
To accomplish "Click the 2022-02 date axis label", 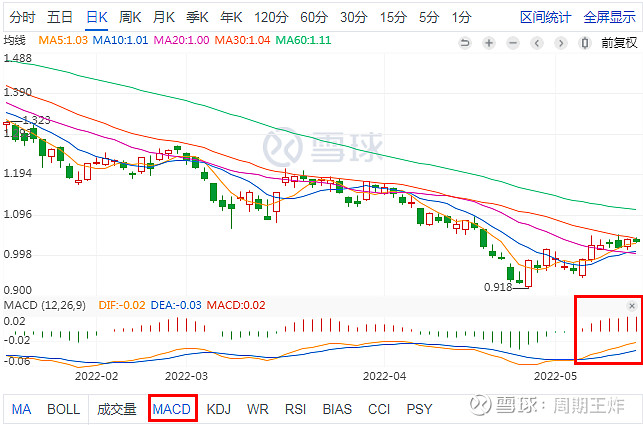I will pos(96,376).
